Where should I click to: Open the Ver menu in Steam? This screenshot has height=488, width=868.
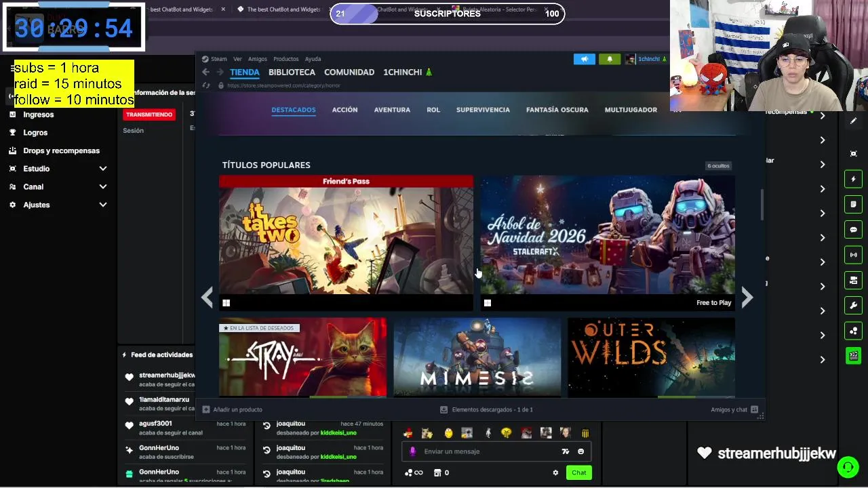click(x=237, y=59)
